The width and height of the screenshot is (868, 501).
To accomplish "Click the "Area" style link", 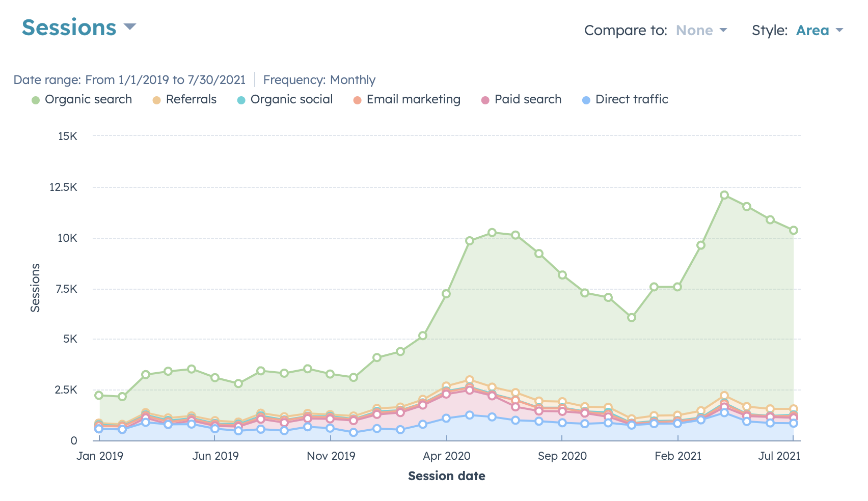I will click(813, 30).
